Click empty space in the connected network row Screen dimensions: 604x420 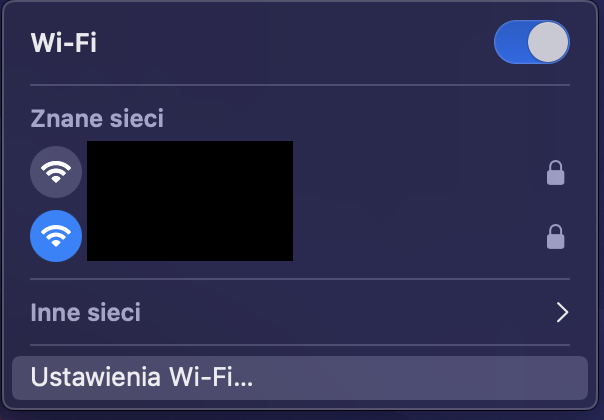(416, 236)
